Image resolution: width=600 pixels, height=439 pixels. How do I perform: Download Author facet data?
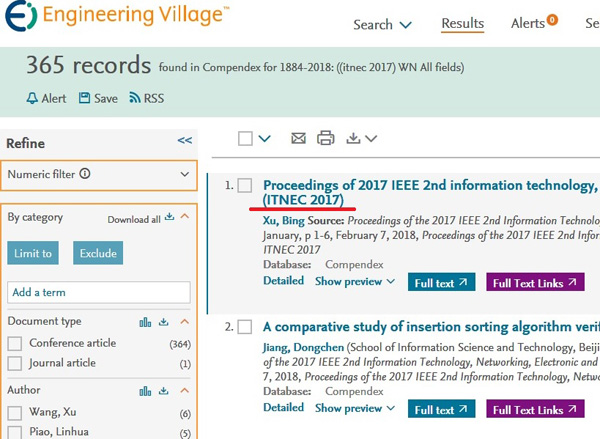tap(164, 391)
